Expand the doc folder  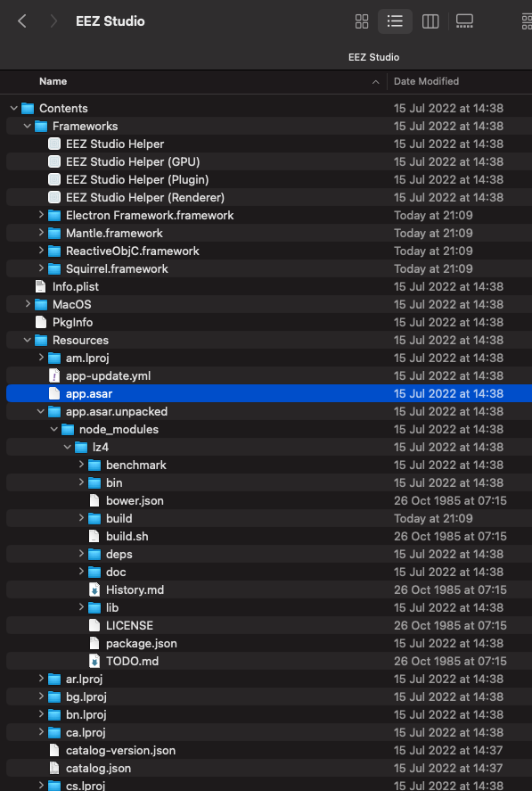click(81, 572)
